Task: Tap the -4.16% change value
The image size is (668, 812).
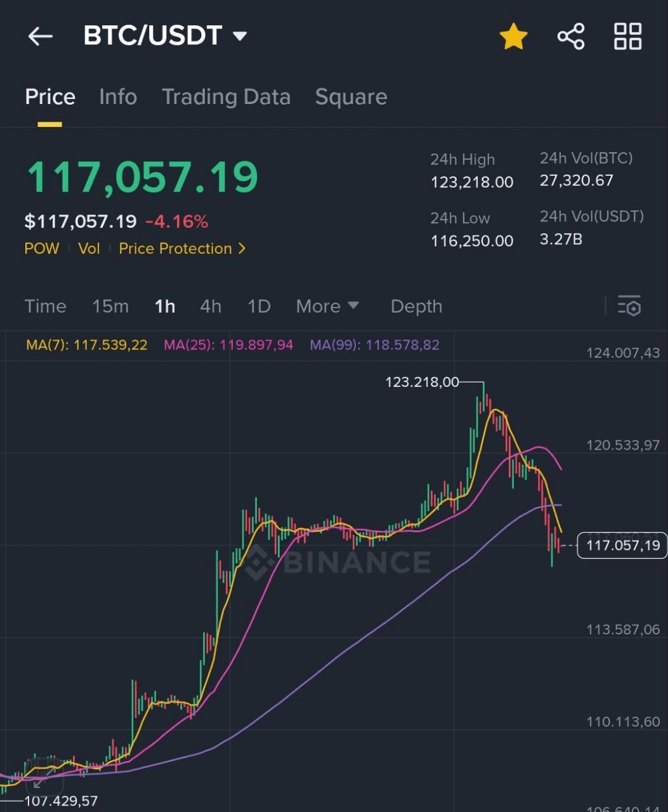Action: pos(176,221)
